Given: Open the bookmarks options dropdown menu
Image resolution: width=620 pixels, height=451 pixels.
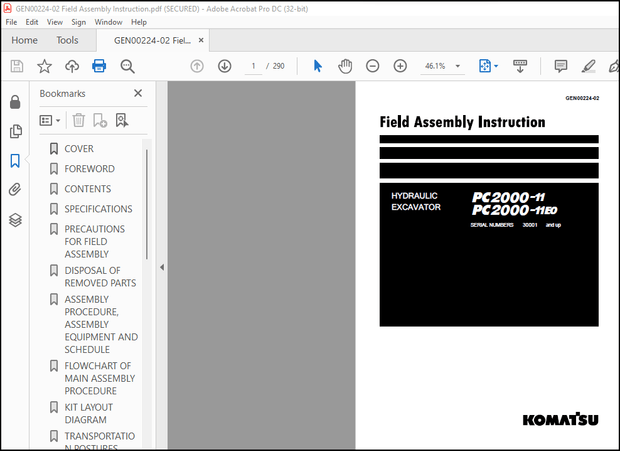Looking at the screenshot, I should pyautogui.click(x=49, y=120).
